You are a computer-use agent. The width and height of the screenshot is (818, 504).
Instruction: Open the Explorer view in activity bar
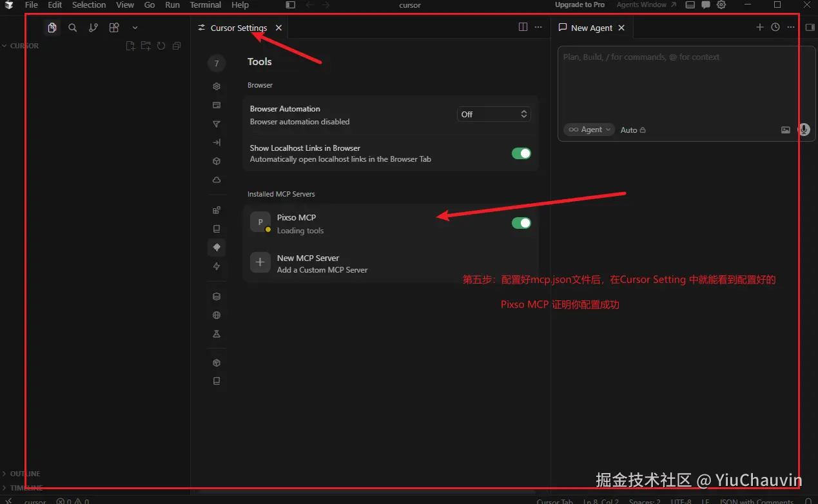(x=52, y=28)
